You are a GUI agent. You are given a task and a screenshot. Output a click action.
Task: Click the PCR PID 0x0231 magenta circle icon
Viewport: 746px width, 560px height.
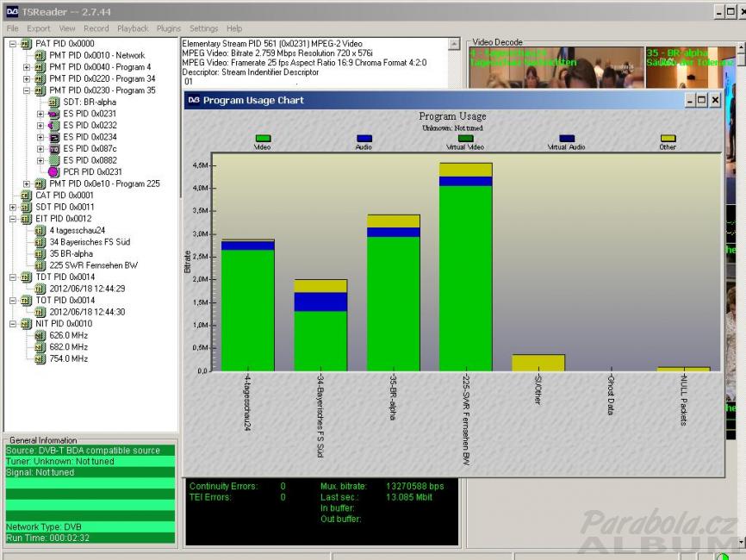(53, 171)
